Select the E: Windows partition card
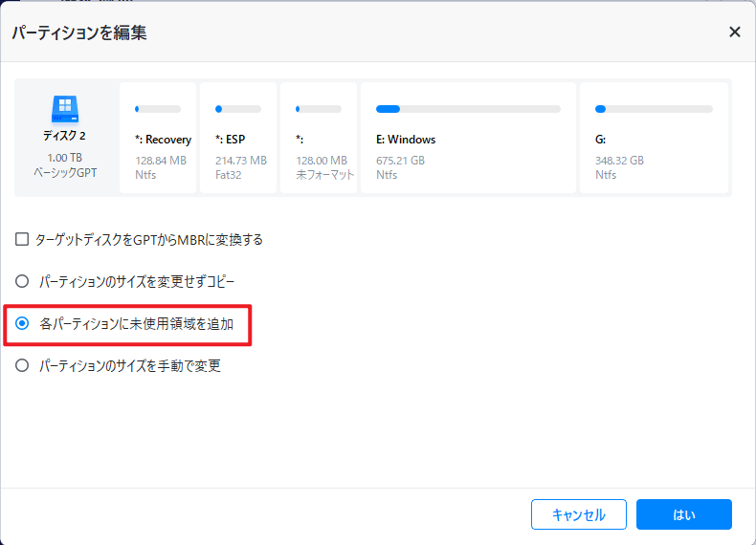 pyautogui.click(x=468, y=138)
